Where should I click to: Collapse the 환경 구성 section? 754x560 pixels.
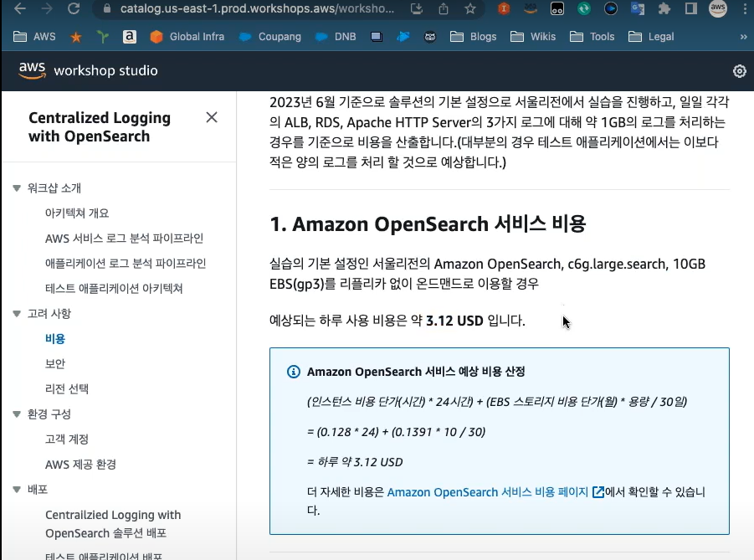tap(17, 414)
